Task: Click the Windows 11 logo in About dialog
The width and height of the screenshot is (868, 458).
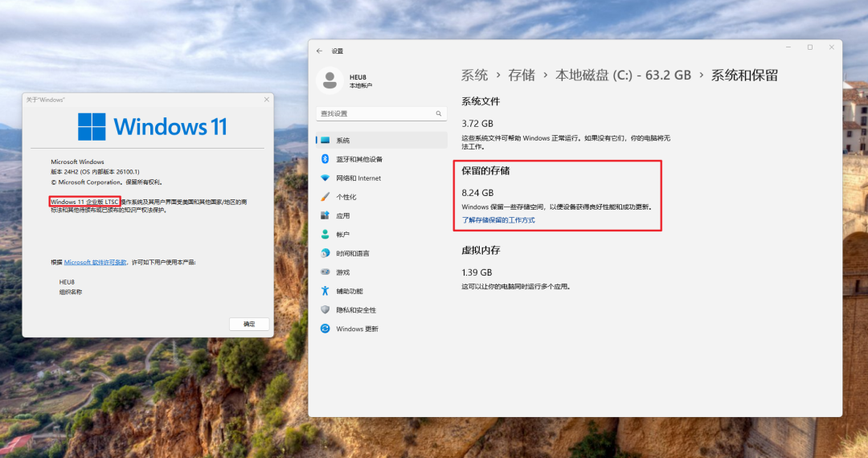Action: coord(153,127)
